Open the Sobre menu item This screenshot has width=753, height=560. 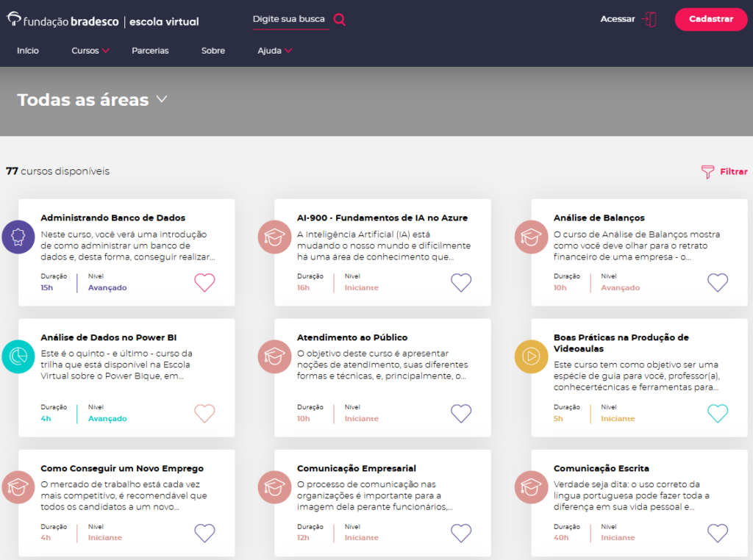[213, 51]
